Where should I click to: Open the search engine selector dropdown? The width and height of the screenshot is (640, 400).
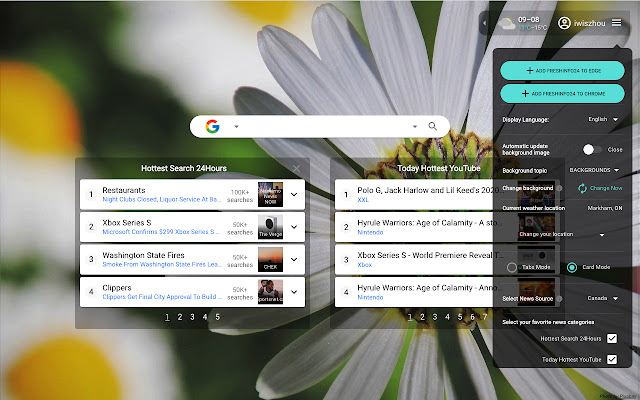tap(236, 127)
